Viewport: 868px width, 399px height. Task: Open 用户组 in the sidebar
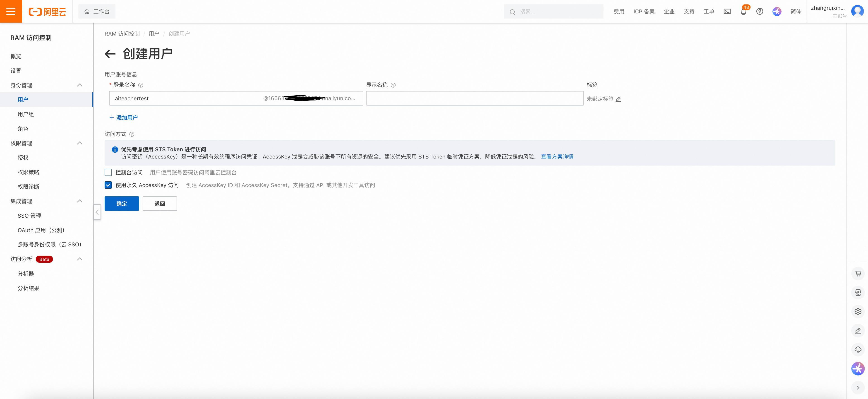point(26,114)
